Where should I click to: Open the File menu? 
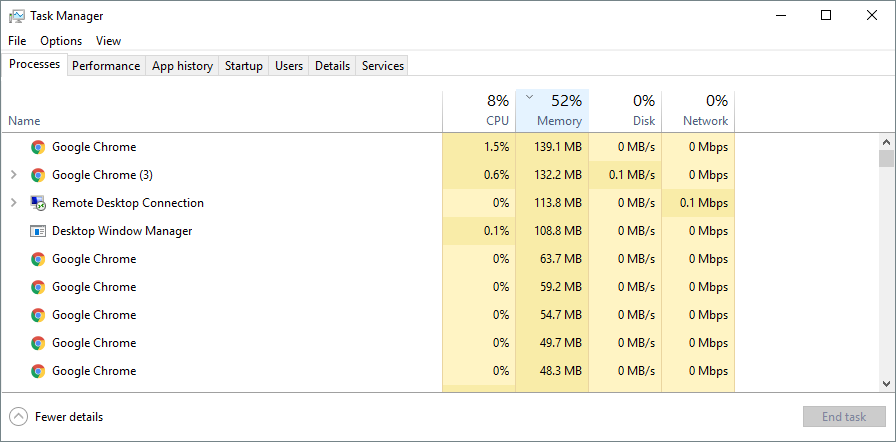(17, 41)
